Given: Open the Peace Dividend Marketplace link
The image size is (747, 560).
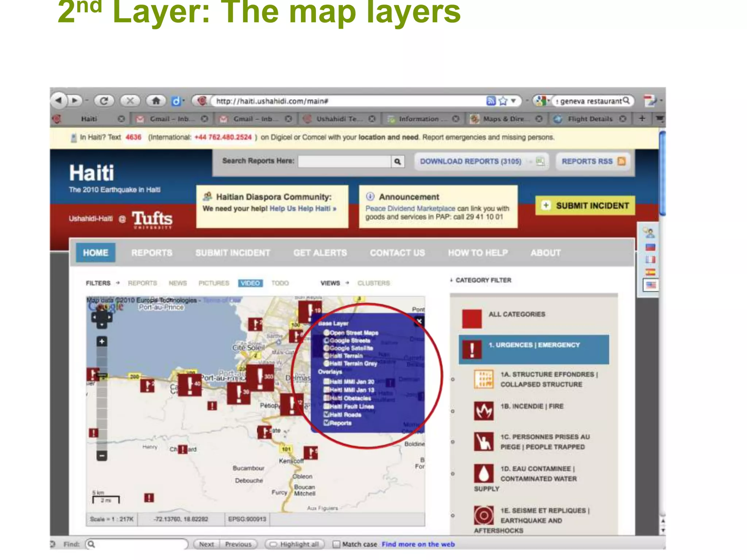Looking at the screenshot, I should pos(410,209).
